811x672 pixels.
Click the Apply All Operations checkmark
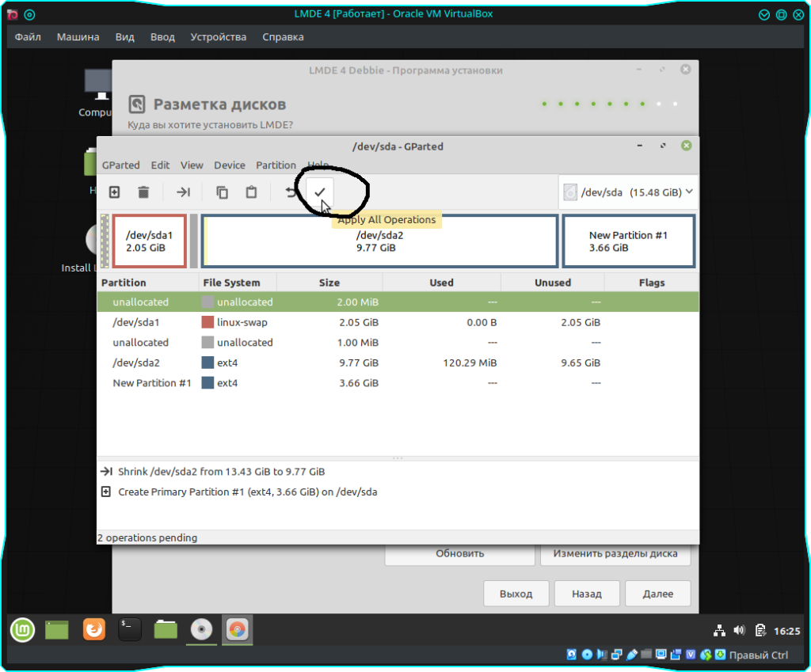pos(320,192)
